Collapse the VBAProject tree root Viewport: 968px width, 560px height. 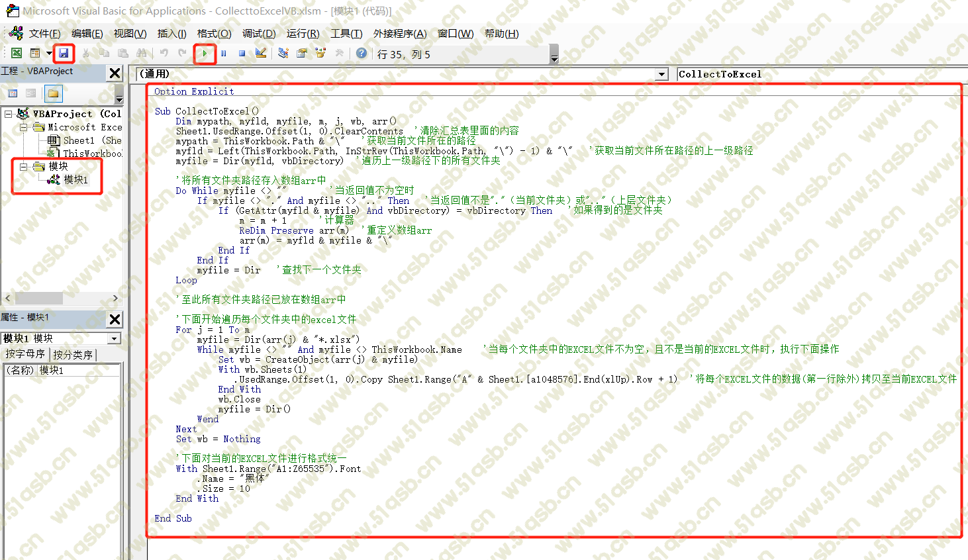(x=8, y=114)
